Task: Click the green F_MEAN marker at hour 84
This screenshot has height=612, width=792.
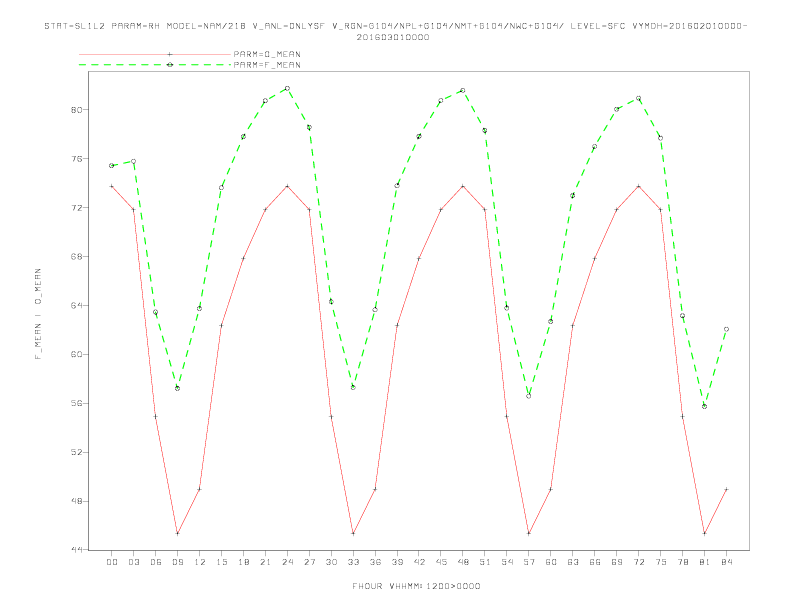Action: (x=726, y=329)
